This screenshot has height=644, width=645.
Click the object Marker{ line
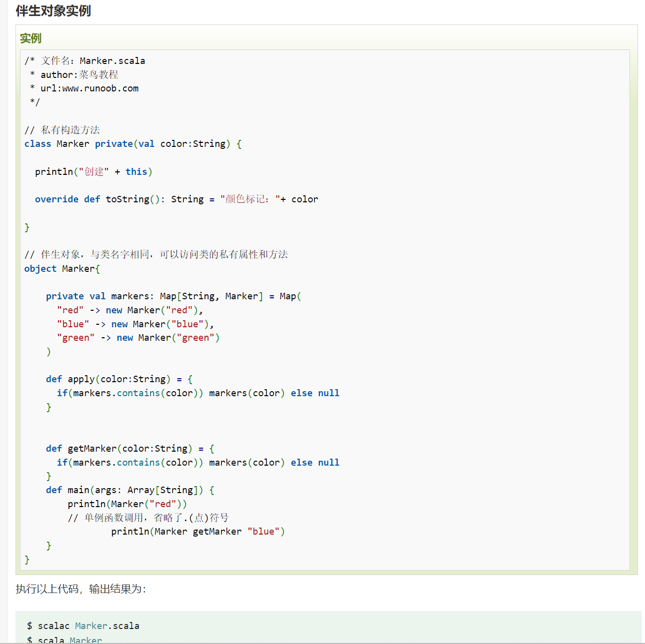click(62, 268)
